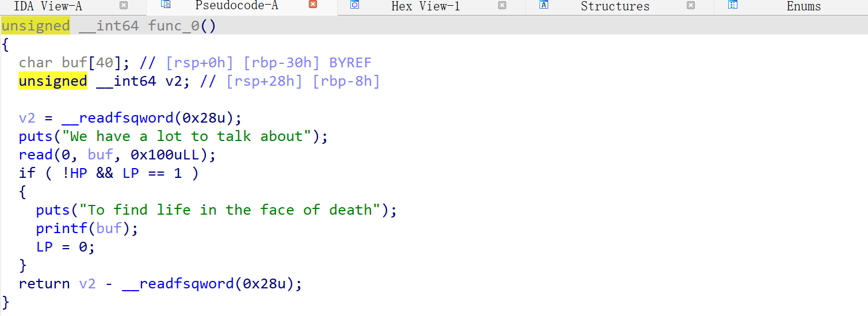Close the Pseudocode-A tab with red X
The image size is (868, 316).
click(x=313, y=5)
